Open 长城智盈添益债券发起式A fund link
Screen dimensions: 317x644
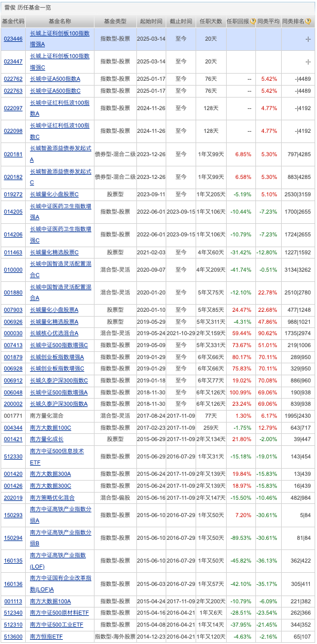(61, 154)
